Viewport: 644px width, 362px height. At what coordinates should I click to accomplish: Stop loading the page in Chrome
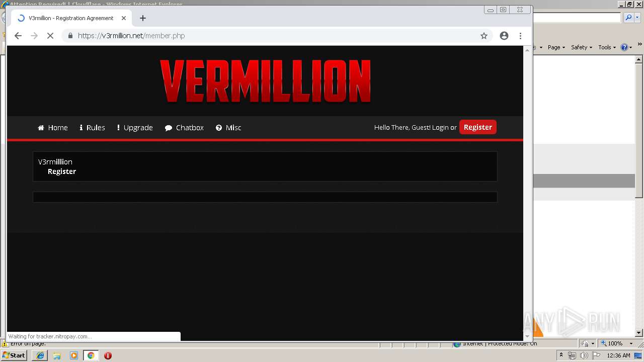pyautogui.click(x=50, y=36)
